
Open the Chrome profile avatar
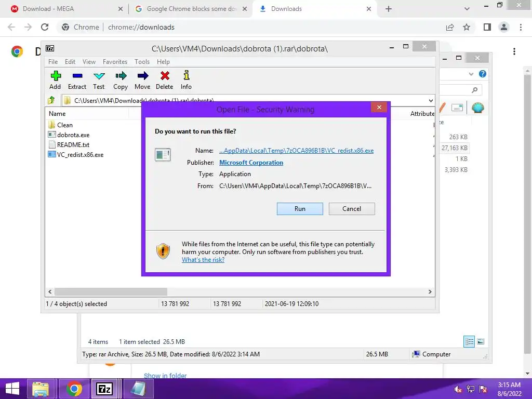tap(504, 27)
